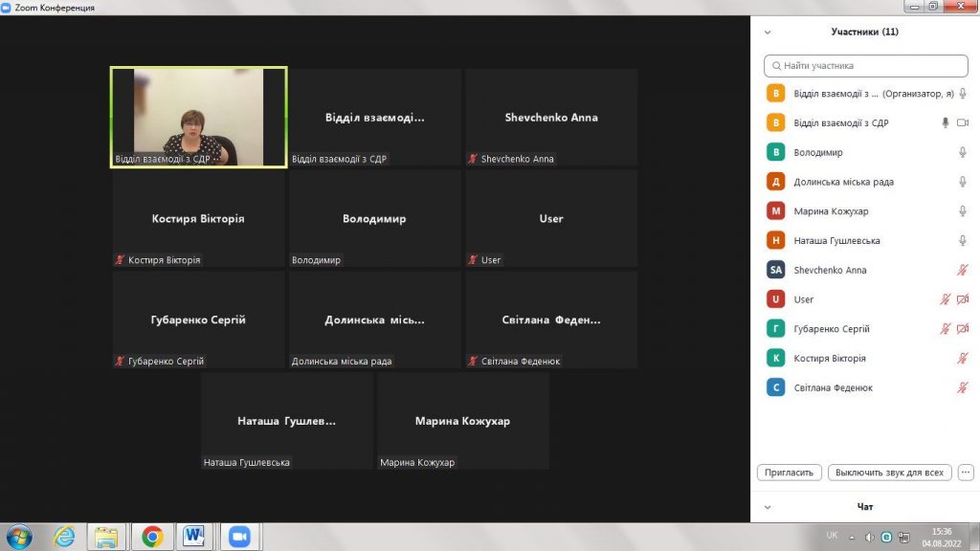Open Google Chrome from the taskbar
This screenshot has height=551, width=980.
[151, 536]
